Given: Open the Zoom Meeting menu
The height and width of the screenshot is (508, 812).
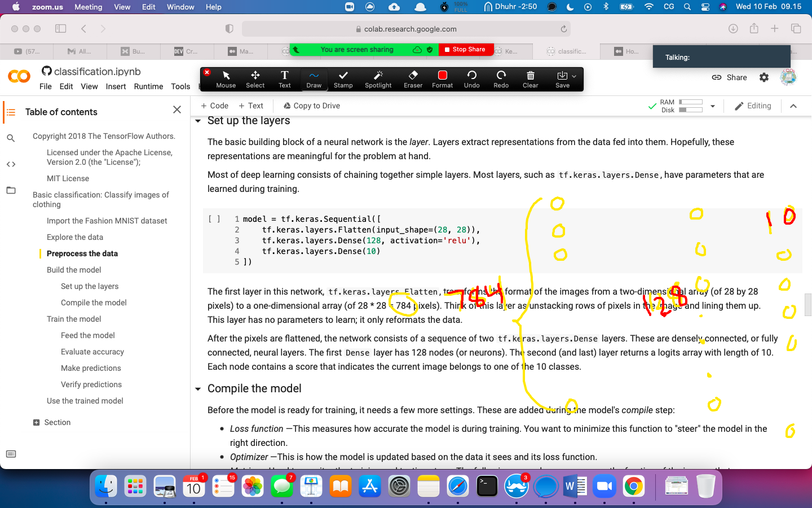Looking at the screenshot, I should pos(89,7).
